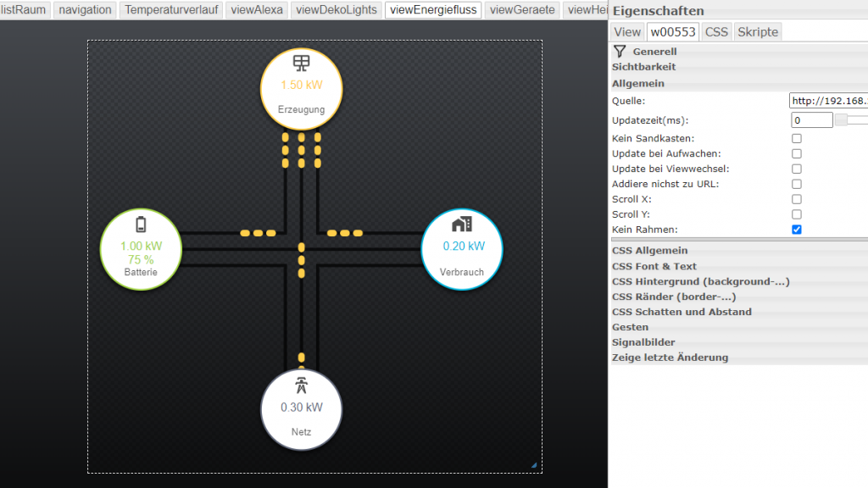Expand the CSS Allgemein section
The height and width of the screenshot is (488, 868).
pyautogui.click(x=649, y=251)
